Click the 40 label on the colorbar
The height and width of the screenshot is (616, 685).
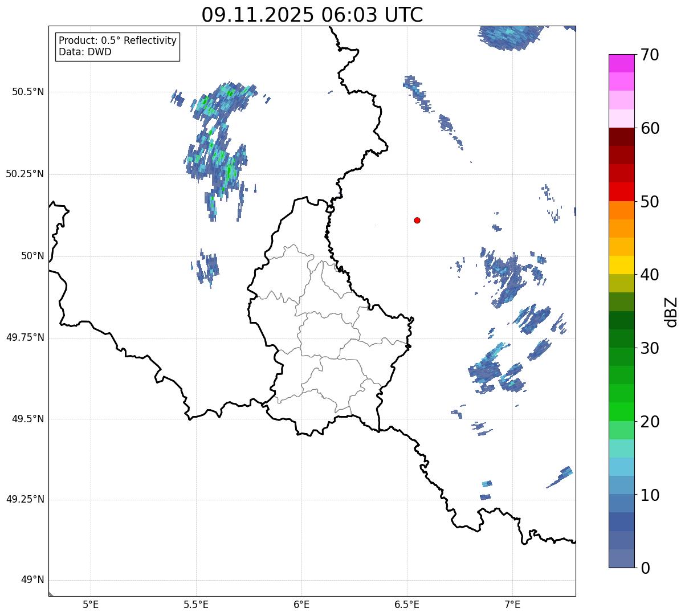[x=650, y=275]
